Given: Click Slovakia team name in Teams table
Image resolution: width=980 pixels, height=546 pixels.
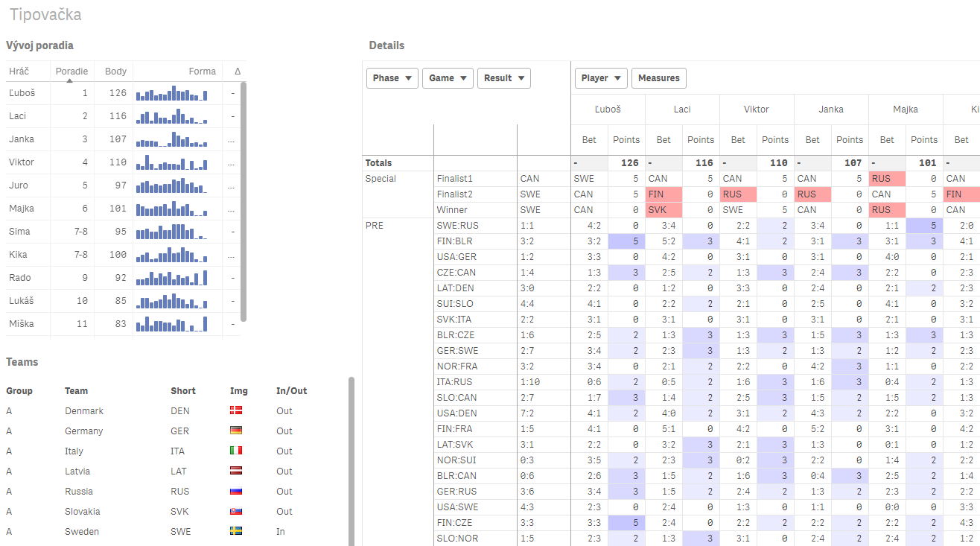Looking at the screenshot, I should (83, 511).
